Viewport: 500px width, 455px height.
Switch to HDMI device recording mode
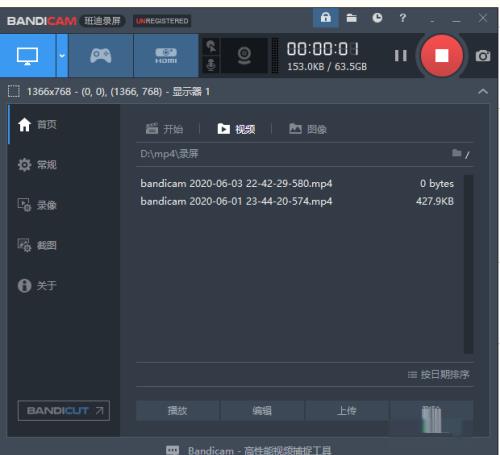coord(166,56)
